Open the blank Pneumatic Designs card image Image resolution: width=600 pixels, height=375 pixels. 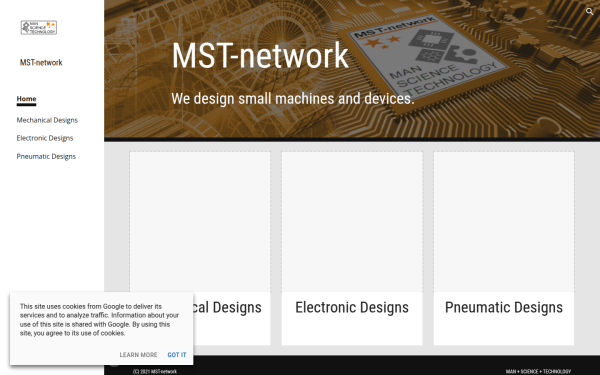pyautogui.click(x=504, y=222)
